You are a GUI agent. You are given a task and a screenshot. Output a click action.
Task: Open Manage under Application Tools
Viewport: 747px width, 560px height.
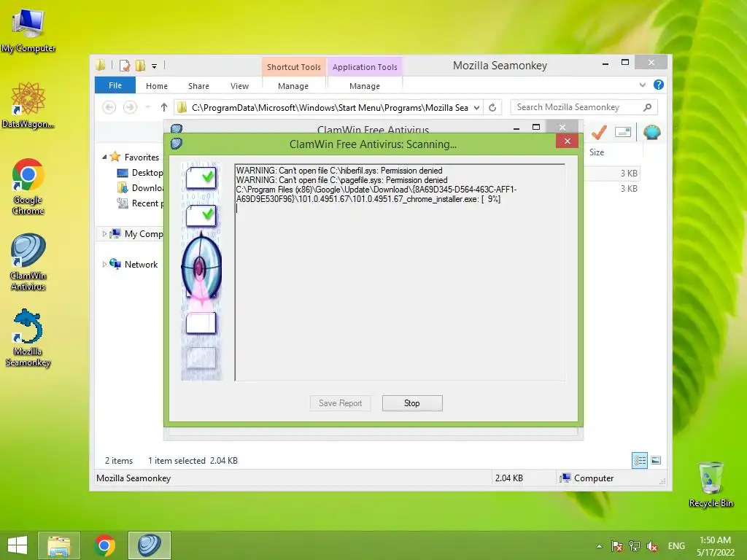(365, 86)
